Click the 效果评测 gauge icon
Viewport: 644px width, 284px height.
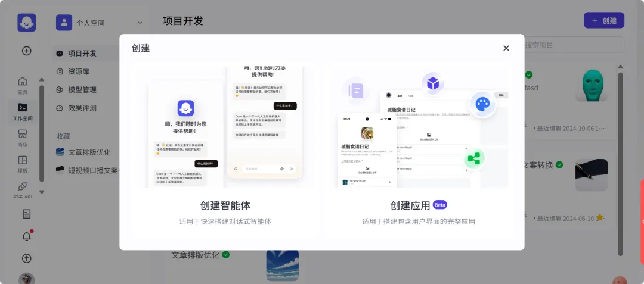60,108
